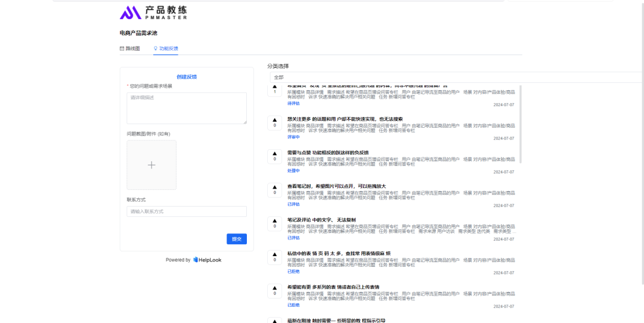Viewport: 644px width, 323px height.
Task: Click 已拒绝 tag under '希望能有更多系列的表情' feedback
Action: coord(293,305)
